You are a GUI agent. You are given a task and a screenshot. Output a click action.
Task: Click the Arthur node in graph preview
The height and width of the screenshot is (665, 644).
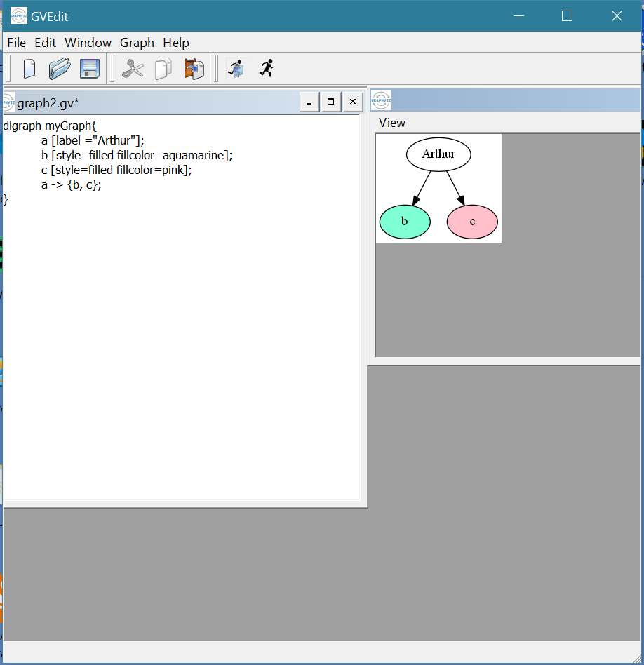pos(438,154)
